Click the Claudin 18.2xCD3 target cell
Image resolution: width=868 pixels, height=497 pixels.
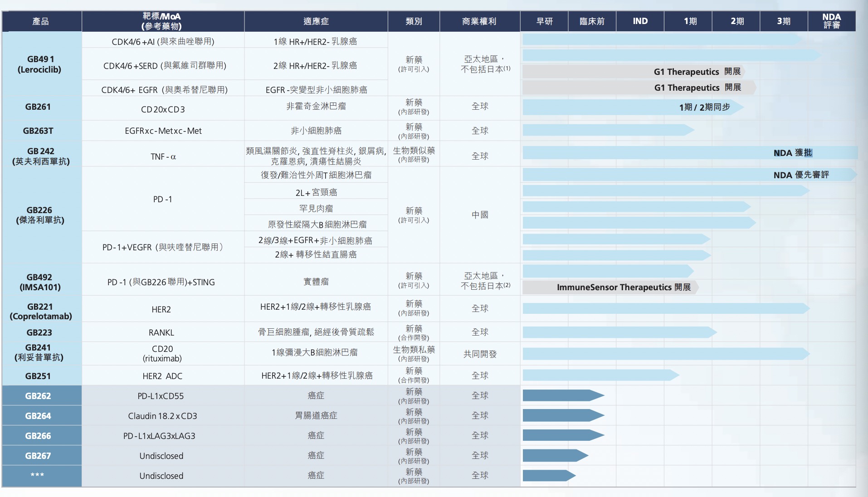(163, 416)
